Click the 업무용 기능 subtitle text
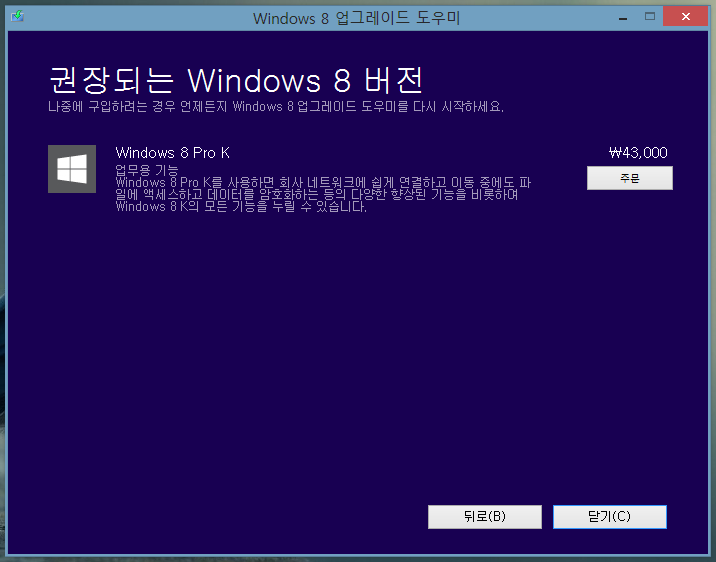This screenshot has height=562, width=716. (x=147, y=170)
